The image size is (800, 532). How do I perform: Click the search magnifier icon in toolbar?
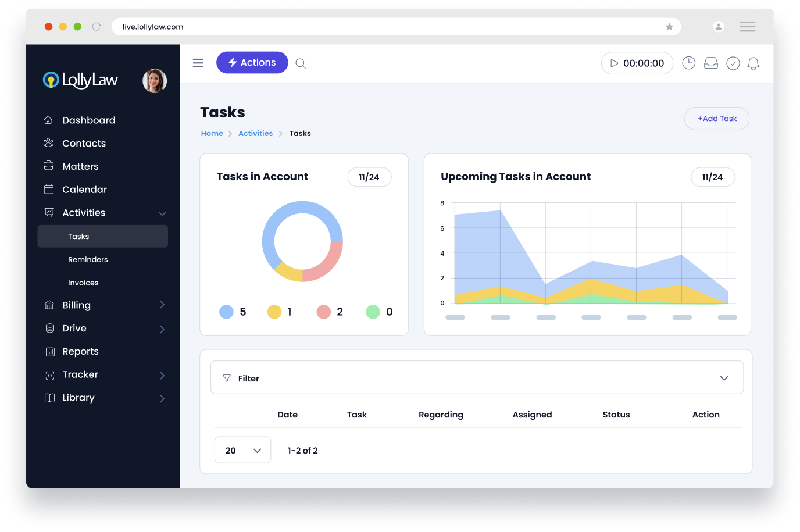301,63
